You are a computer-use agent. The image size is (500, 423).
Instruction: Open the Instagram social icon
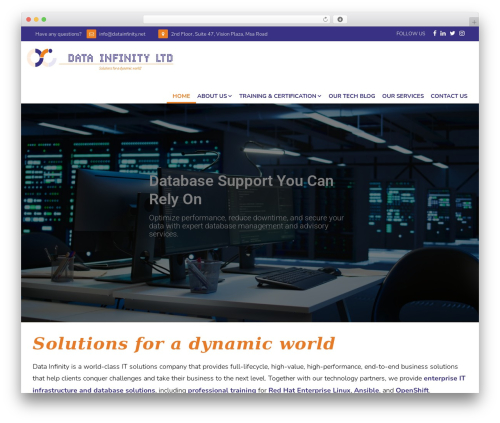462,33
